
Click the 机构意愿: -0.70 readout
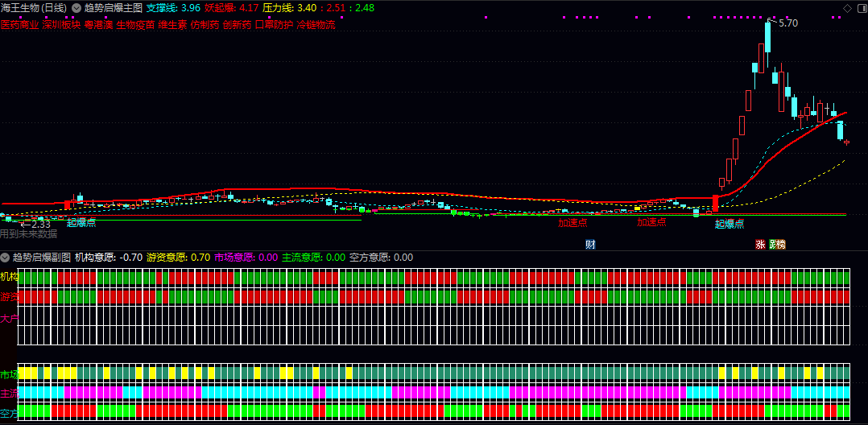coord(109,258)
